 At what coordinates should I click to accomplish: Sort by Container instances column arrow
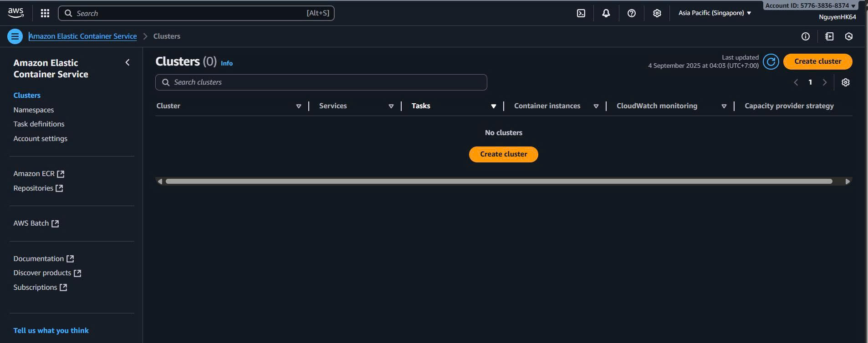coord(596,106)
